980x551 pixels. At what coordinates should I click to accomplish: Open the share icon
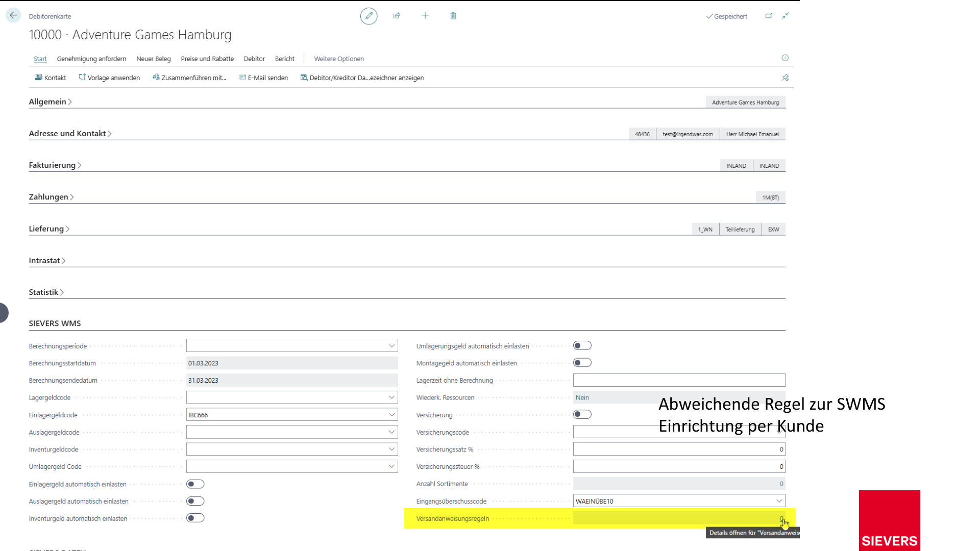pyautogui.click(x=397, y=16)
